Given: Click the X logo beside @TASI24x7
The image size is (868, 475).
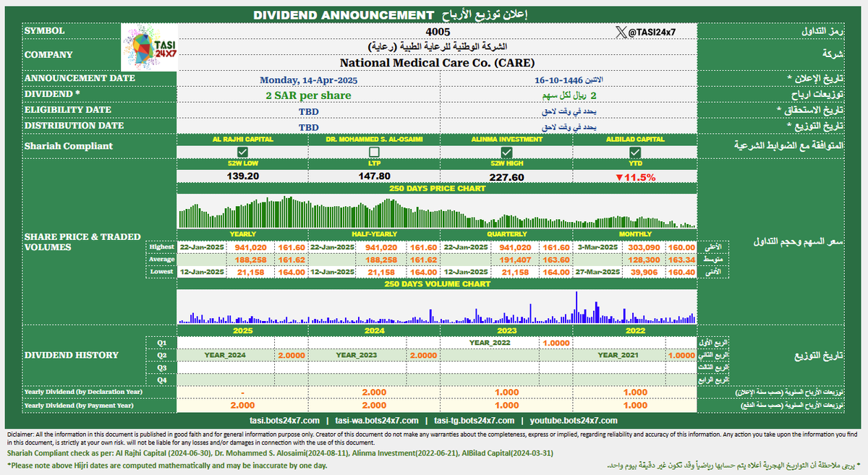Looking at the screenshot, I should [x=620, y=32].
